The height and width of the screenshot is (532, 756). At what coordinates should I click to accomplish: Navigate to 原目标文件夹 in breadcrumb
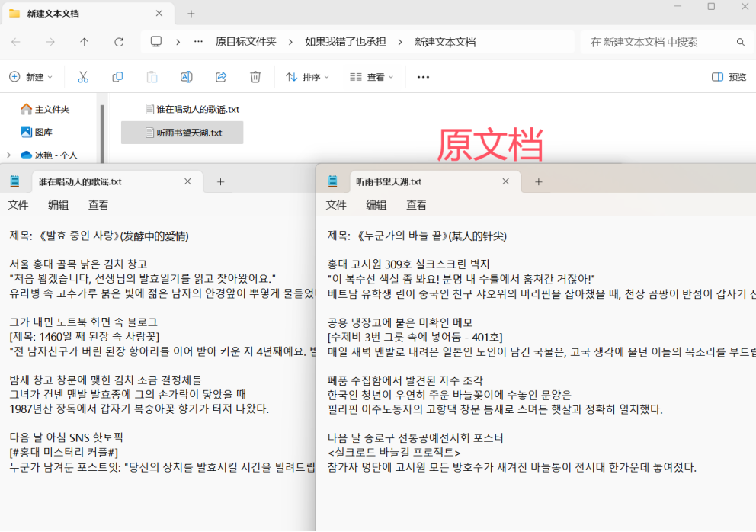245,42
